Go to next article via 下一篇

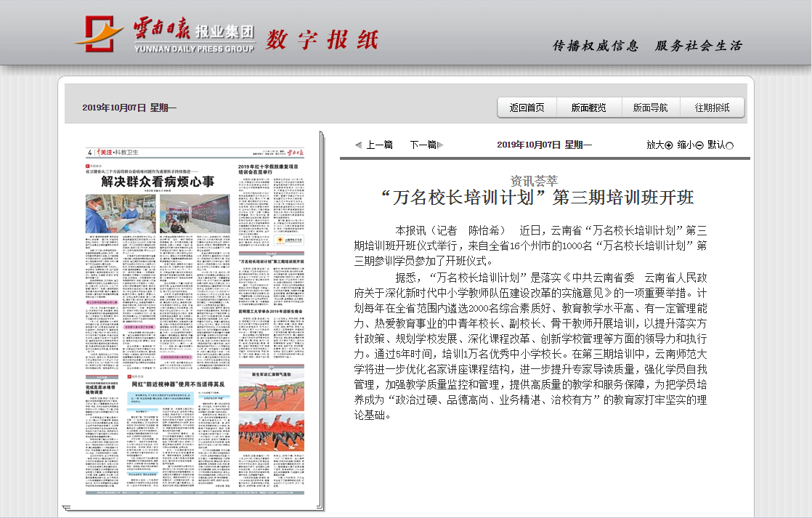(x=423, y=145)
